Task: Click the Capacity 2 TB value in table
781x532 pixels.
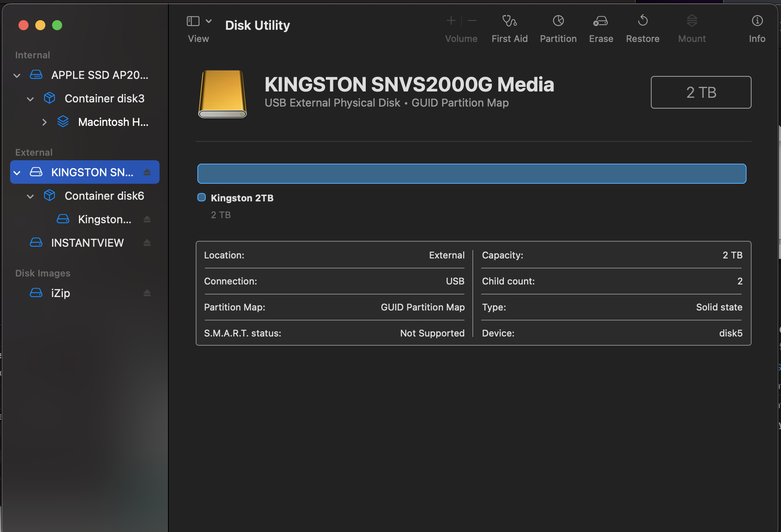Action: pos(732,255)
